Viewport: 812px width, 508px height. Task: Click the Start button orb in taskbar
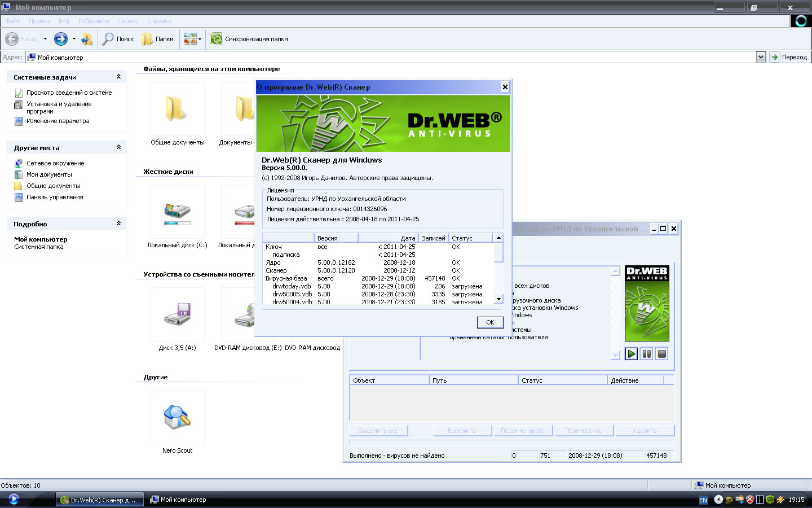14,499
